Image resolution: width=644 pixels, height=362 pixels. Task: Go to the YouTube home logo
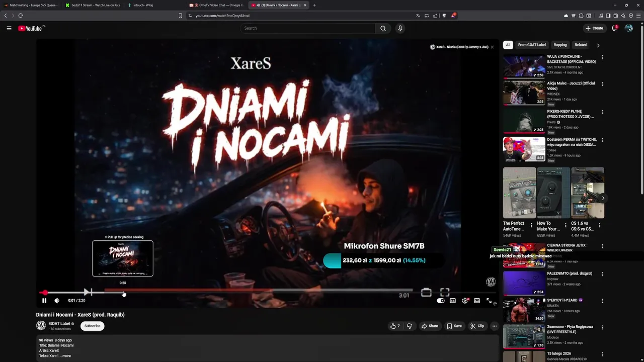tap(31, 28)
